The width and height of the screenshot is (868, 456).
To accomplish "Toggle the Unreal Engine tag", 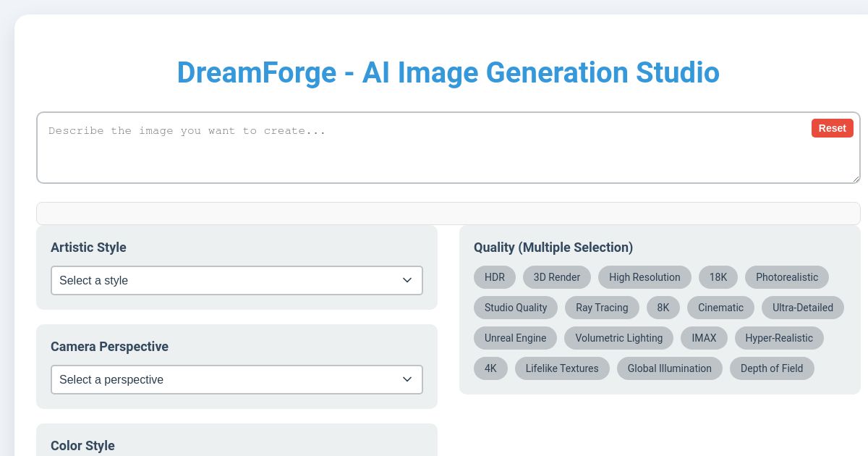I will (x=515, y=338).
